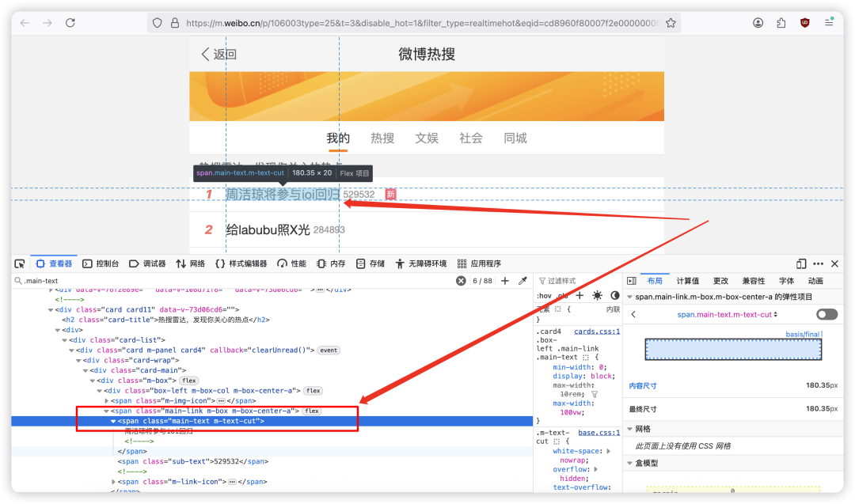Bookmark the page via star icon
Viewport: 855px width, 504px height.
tap(671, 22)
